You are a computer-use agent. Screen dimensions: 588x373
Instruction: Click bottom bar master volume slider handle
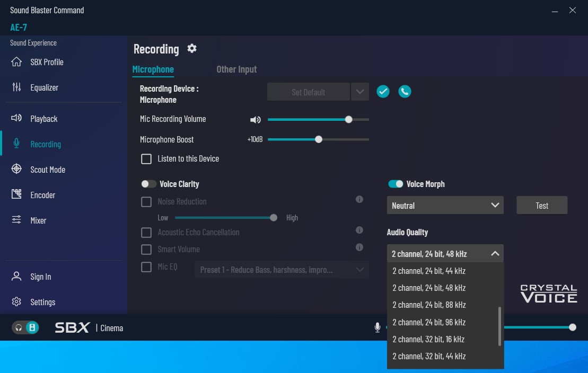(x=572, y=327)
